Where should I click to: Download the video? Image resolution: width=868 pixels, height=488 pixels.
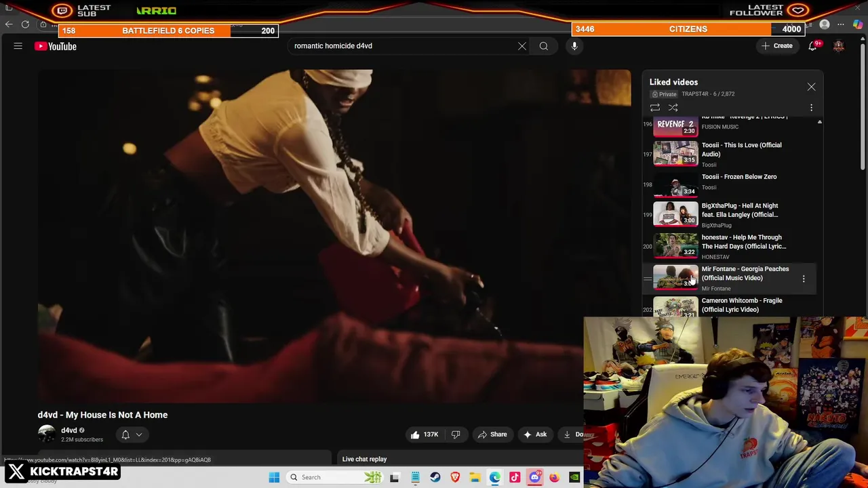(x=572, y=434)
